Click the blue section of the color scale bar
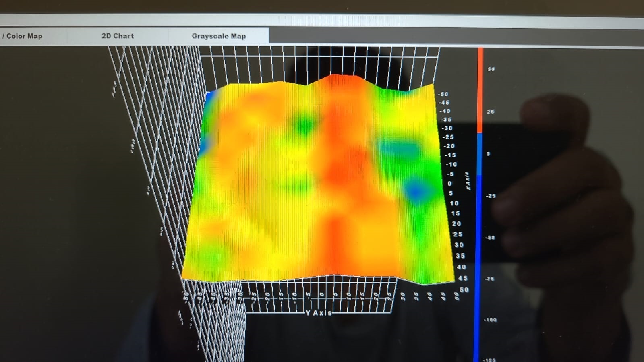 point(478,242)
